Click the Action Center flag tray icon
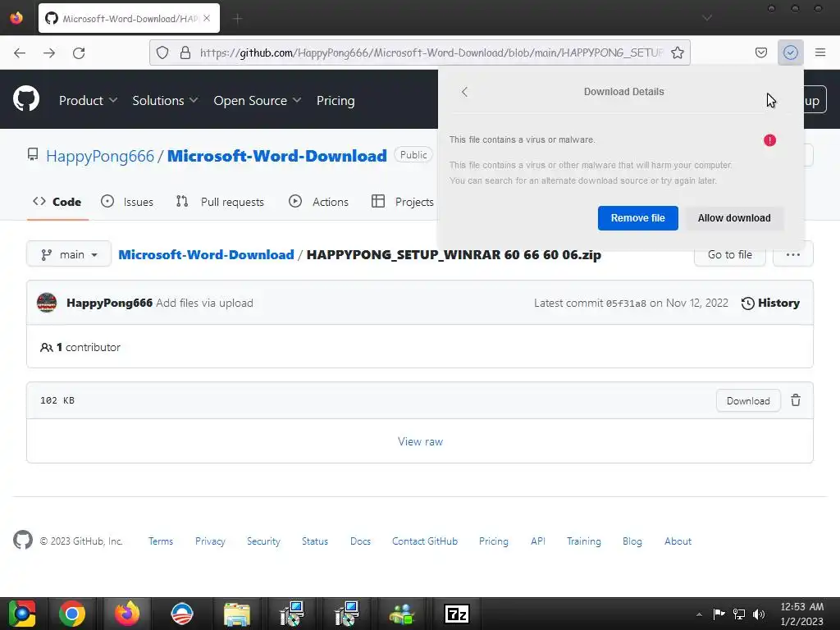This screenshot has height=630, width=840. [719, 614]
